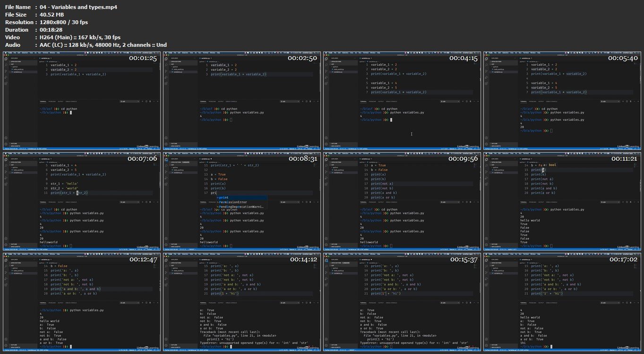Click 'cd python' in the 00:01:25 frame's terminal
Viewport: 644px width, 354px height.
point(69,109)
